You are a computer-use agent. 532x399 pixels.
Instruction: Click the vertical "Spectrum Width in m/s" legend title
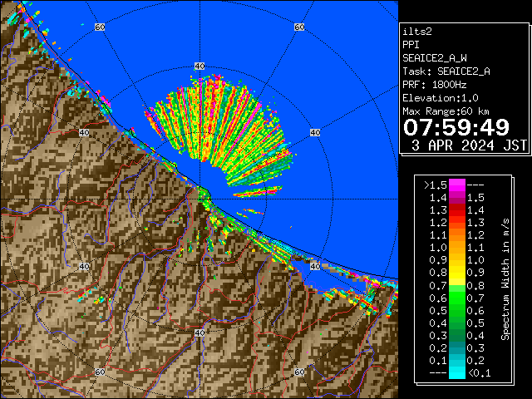point(505,279)
